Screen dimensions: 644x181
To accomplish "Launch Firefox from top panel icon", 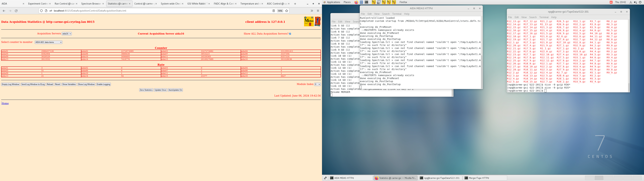I will (356, 2).
